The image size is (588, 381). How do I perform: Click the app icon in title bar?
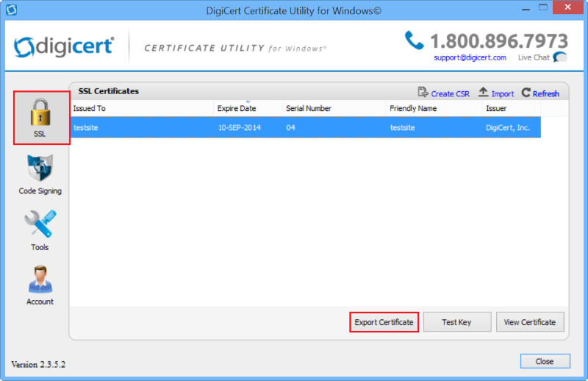pos(11,10)
